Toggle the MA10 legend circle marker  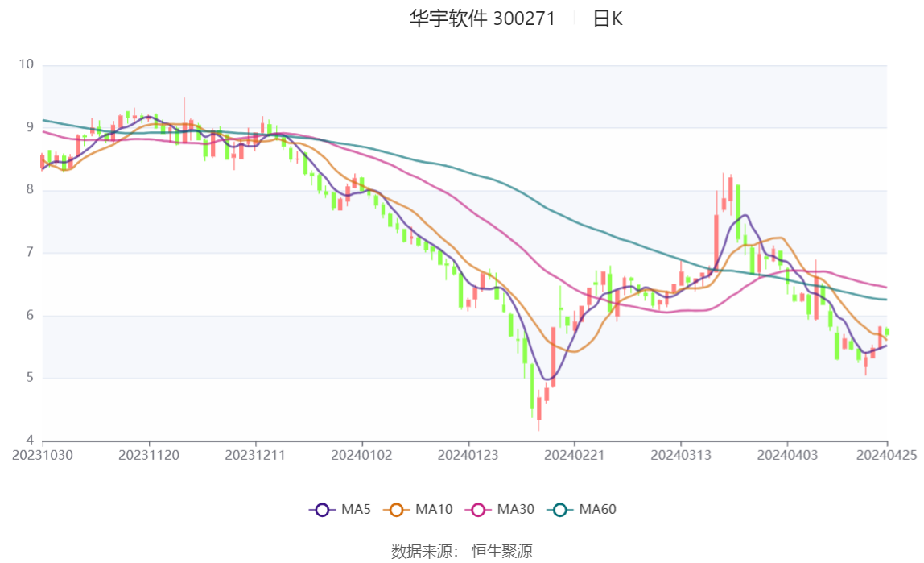click(x=396, y=510)
